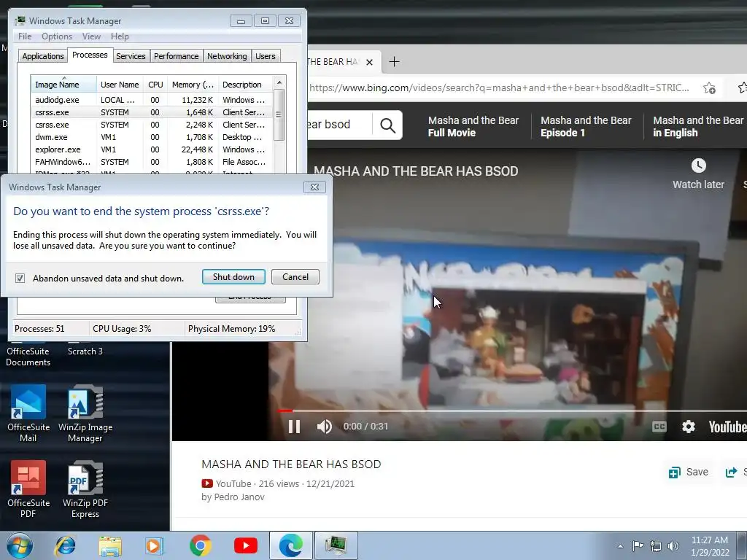The width and height of the screenshot is (747, 560).
Task: Open Scratch 3 desktop shortcut
Action: (85, 351)
